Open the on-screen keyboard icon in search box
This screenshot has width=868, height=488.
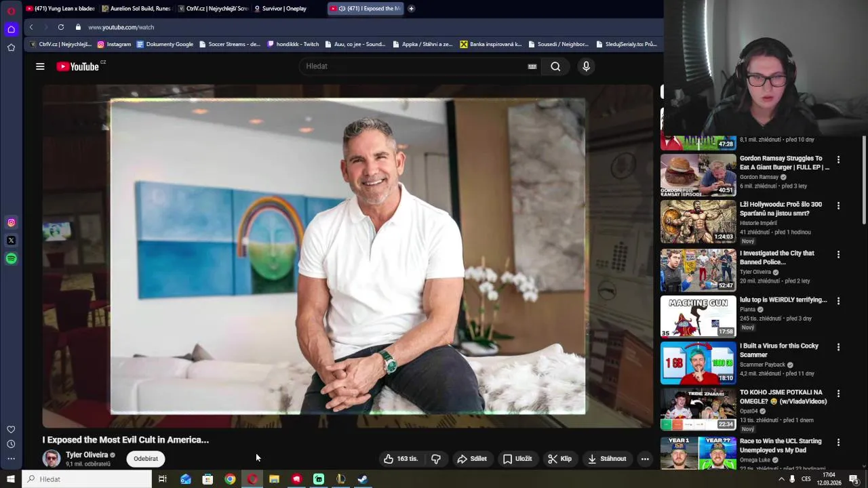532,66
